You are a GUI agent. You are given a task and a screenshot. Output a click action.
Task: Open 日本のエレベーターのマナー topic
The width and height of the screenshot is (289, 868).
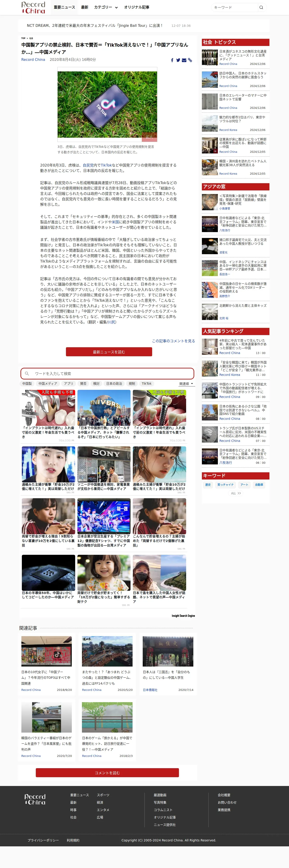pos(243,97)
